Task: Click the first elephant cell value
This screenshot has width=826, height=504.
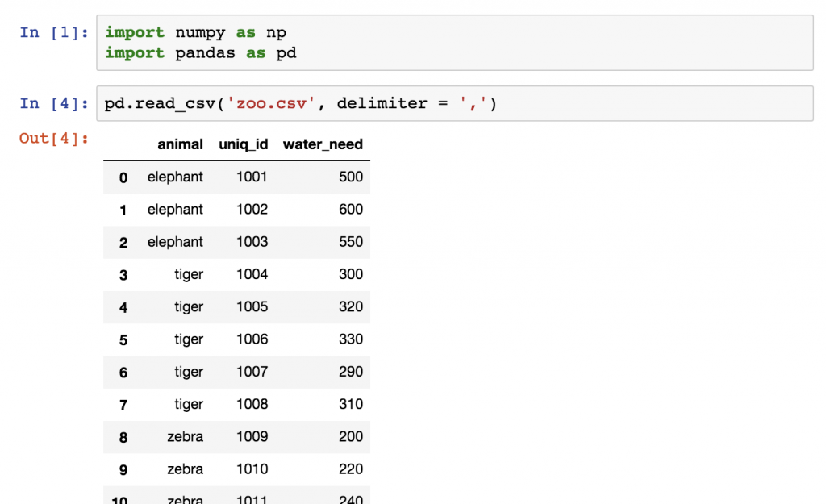Action: (175, 177)
